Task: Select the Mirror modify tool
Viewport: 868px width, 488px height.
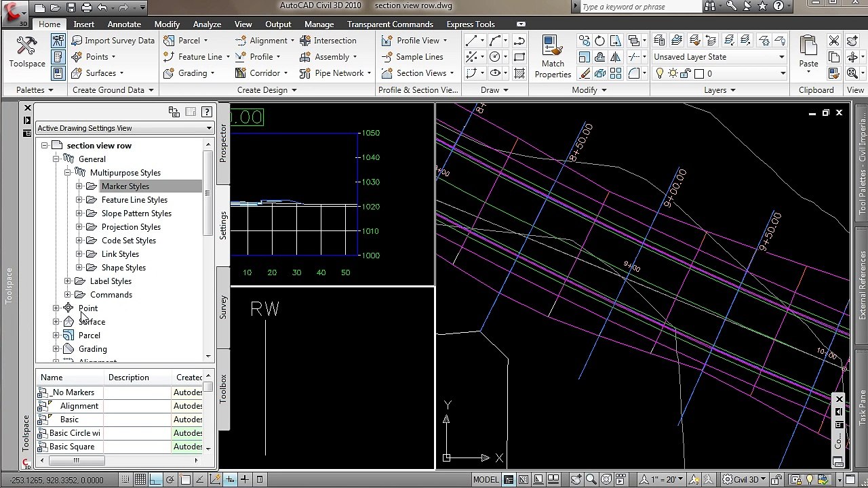Action: (616, 57)
